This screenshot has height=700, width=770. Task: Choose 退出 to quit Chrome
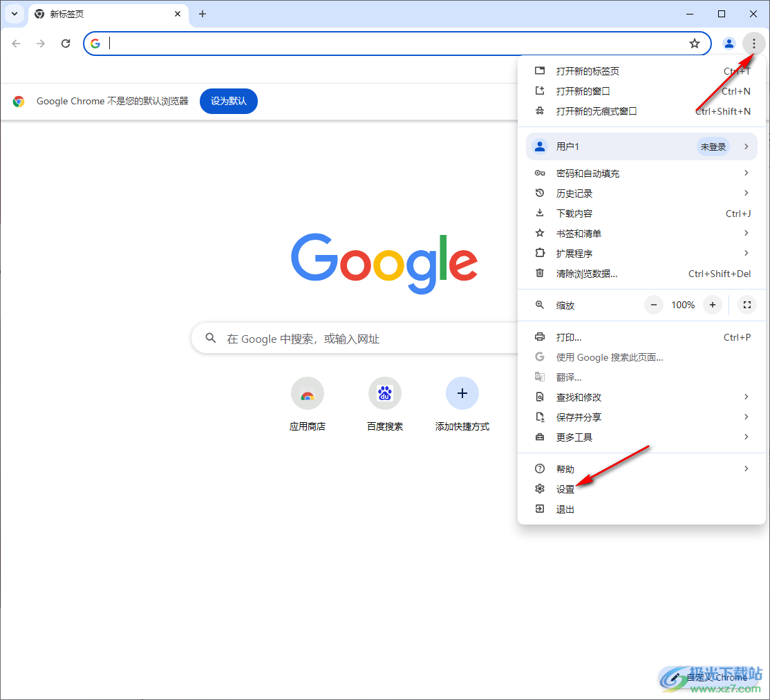(x=641, y=509)
